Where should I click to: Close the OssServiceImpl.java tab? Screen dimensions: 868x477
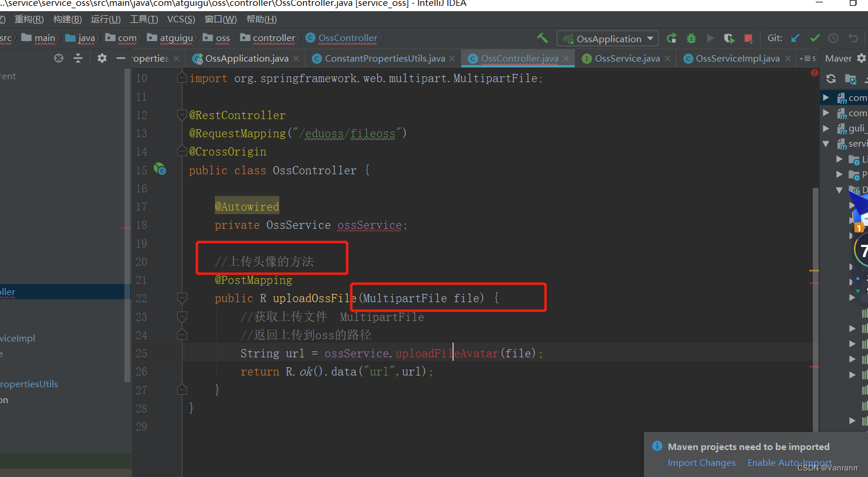click(x=788, y=59)
